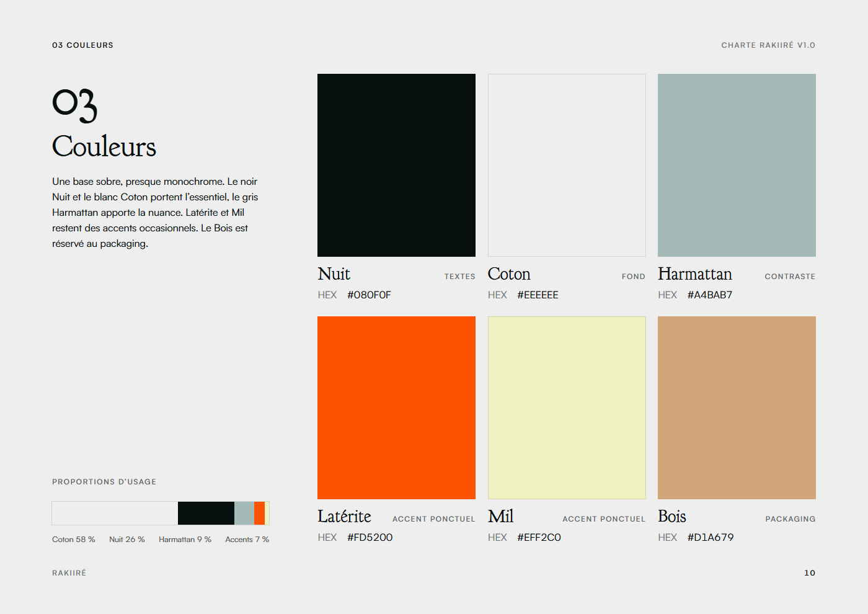The height and width of the screenshot is (614, 868).
Task: Select the hex code #EEEEEE
Action: pos(538,295)
